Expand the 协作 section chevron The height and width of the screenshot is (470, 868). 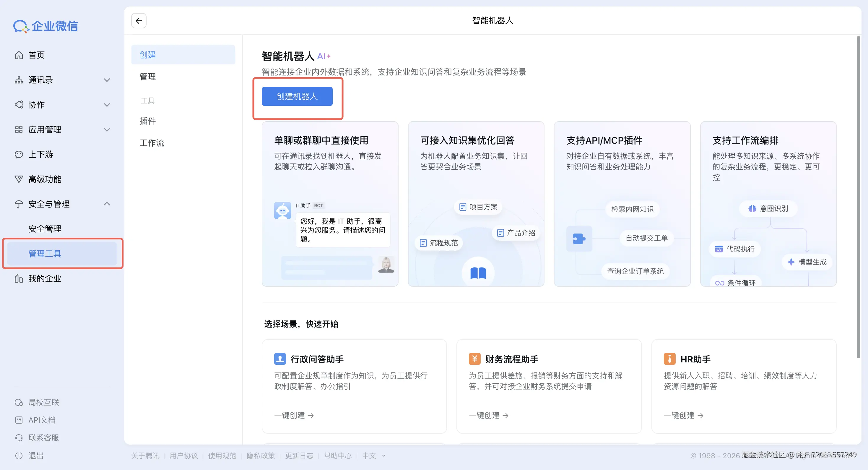(107, 105)
